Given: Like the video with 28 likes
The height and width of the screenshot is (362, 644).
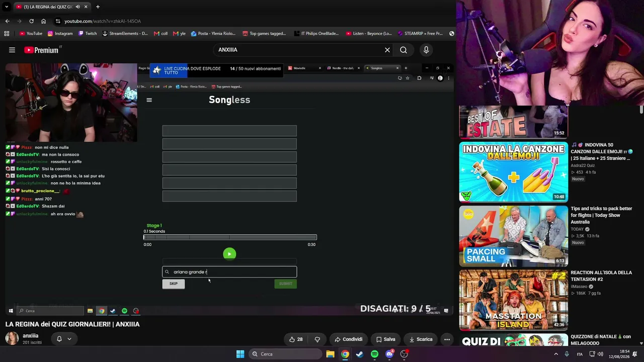Looking at the screenshot, I should [296, 339].
